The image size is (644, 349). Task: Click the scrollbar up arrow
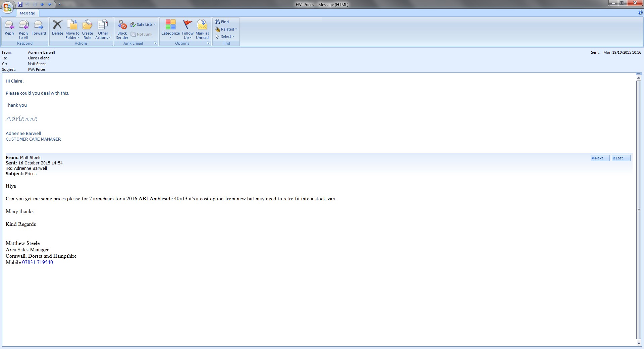639,78
